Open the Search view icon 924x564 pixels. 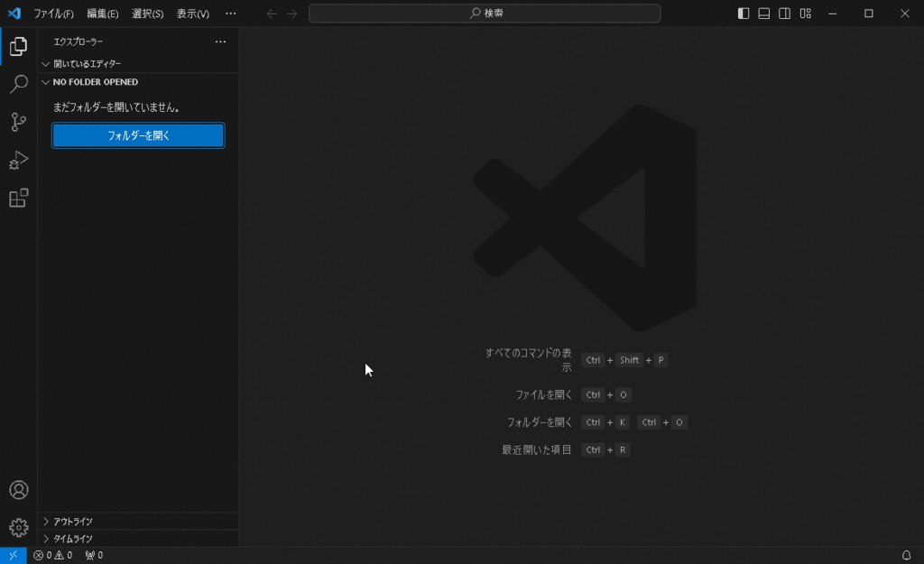(x=17, y=85)
